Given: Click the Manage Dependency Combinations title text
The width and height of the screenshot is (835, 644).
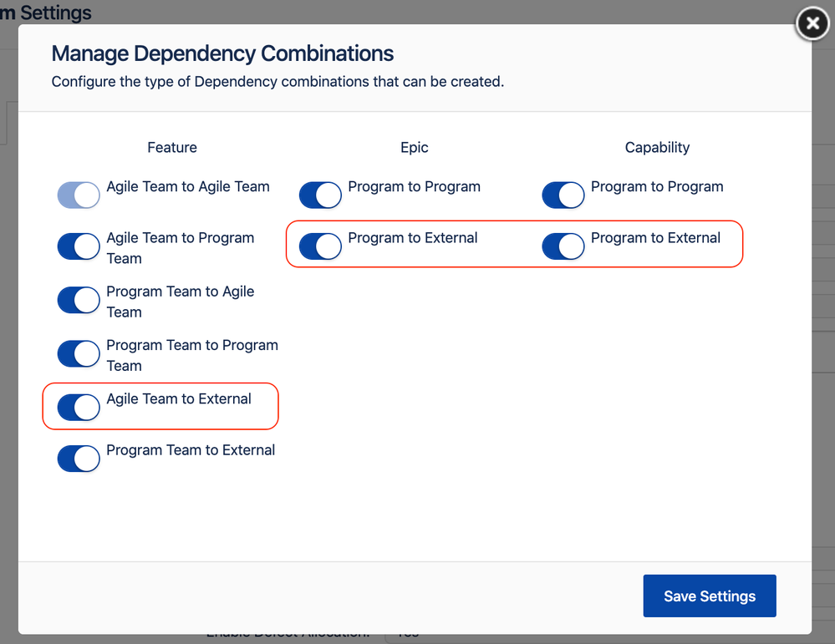Looking at the screenshot, I should (x=222, y=54).
